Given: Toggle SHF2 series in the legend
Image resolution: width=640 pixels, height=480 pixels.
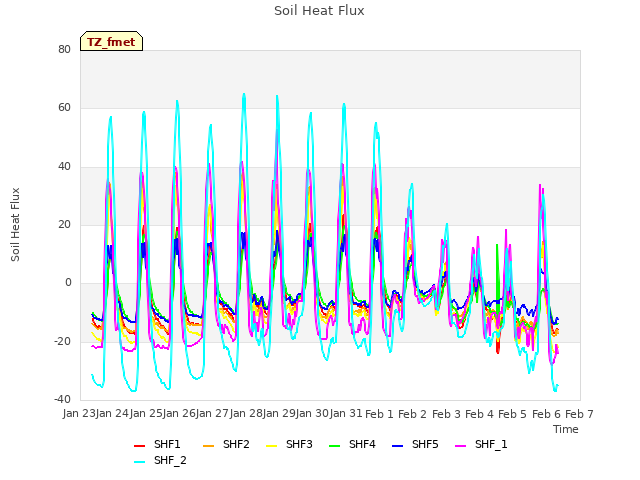Looking at the screenshot, I should pos(226,444).
